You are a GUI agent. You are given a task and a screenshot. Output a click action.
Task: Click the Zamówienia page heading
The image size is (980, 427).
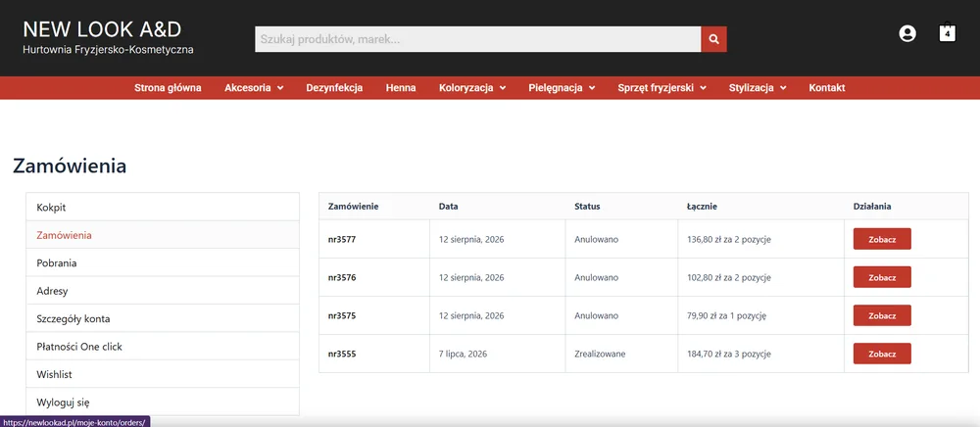pos(70,166)
